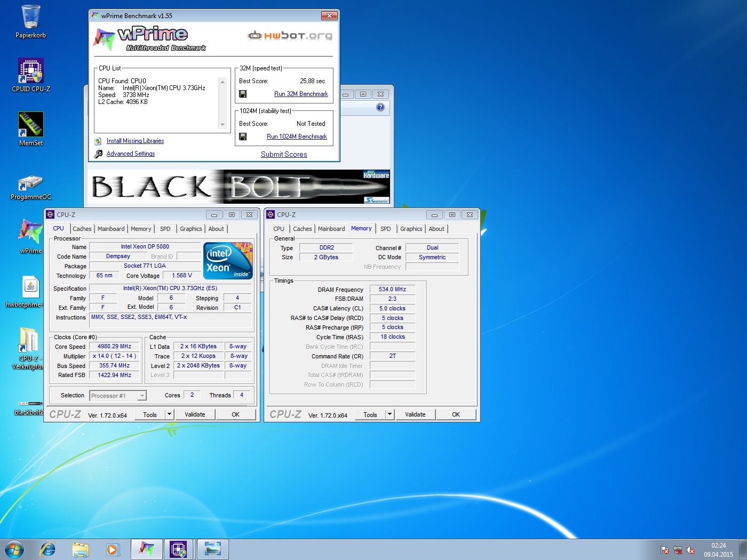Switch to the picture viewer taskbar button
This screenshot has width=747, height=560.
pyautogui.click(x=212, y=549)
